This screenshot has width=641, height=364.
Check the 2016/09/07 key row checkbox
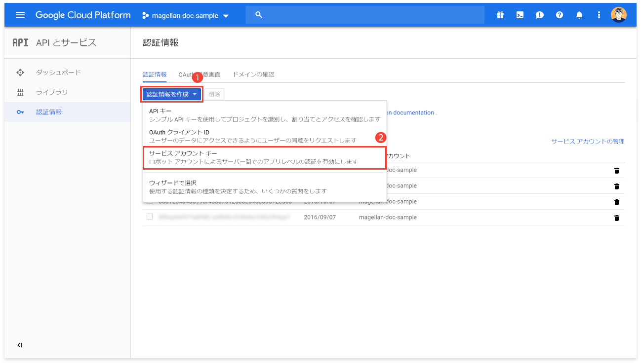pos(150,217)
